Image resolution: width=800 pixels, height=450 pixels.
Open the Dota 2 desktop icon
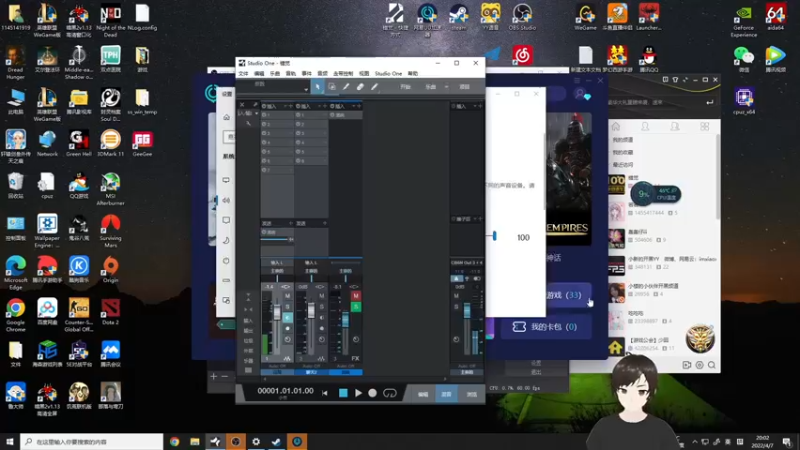point(110,312)
